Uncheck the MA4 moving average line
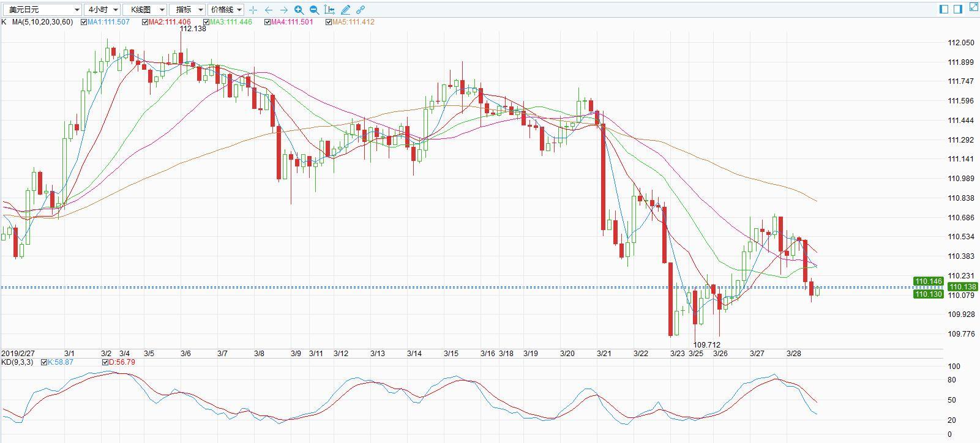The image size is (980, 443). [267, 22]
